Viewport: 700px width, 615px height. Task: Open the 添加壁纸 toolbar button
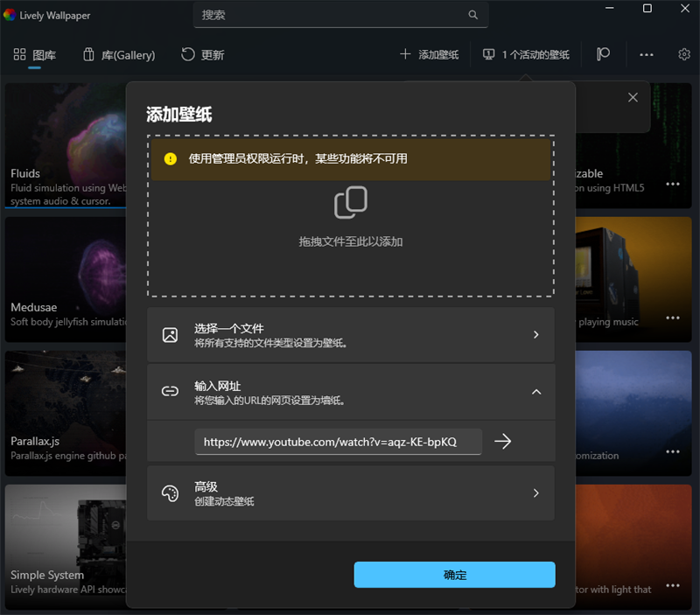pos(429,54)
